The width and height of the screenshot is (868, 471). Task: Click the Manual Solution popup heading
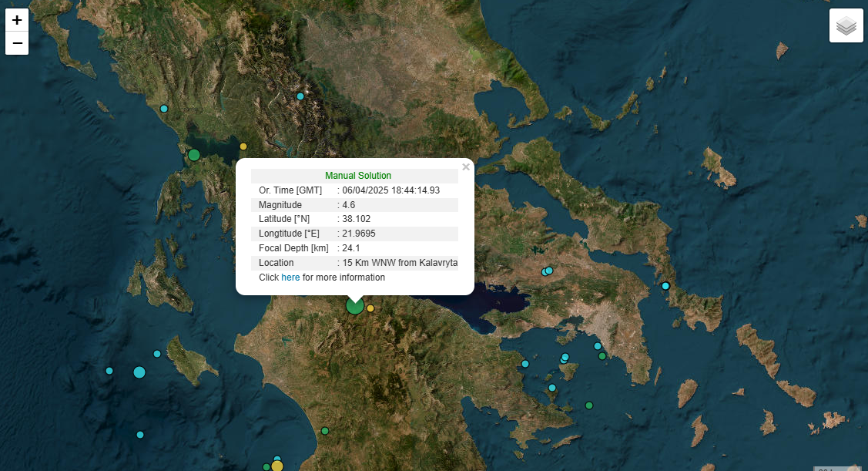pyautogui.click(x=357, y=176)
